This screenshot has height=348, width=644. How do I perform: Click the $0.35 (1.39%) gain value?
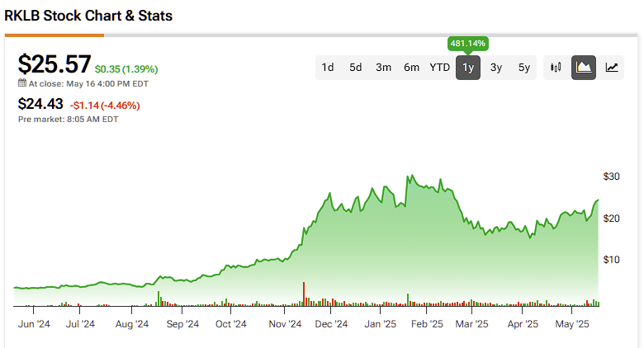126,69
